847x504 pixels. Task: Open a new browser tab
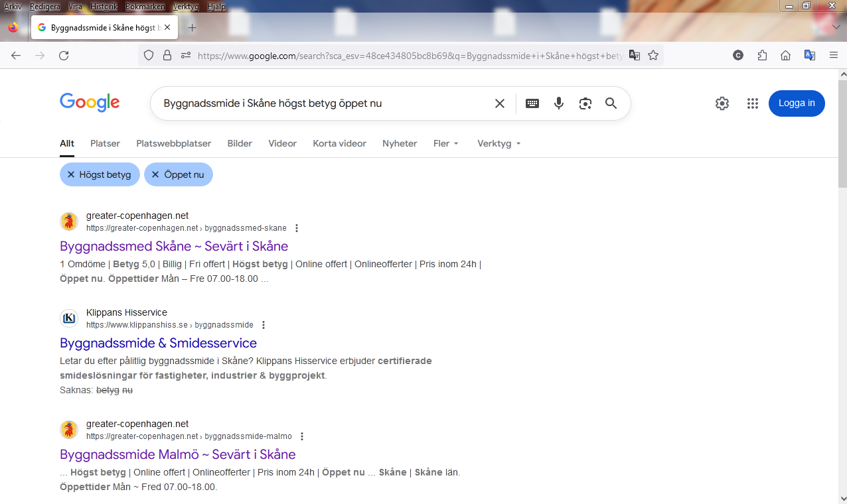tap(192, 28)
